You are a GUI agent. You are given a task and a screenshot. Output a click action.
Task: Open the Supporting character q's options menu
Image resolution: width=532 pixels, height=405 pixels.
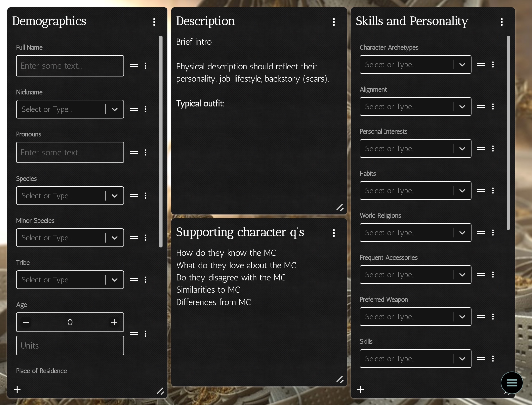tap(334, 233)
